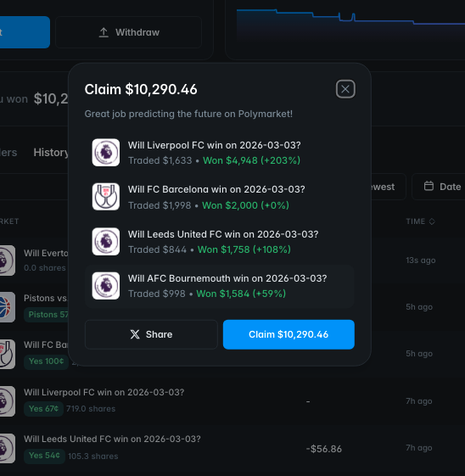465x476 pixels.
Task: Close the Claim dialog with X icon
Action: coord(345,89)
